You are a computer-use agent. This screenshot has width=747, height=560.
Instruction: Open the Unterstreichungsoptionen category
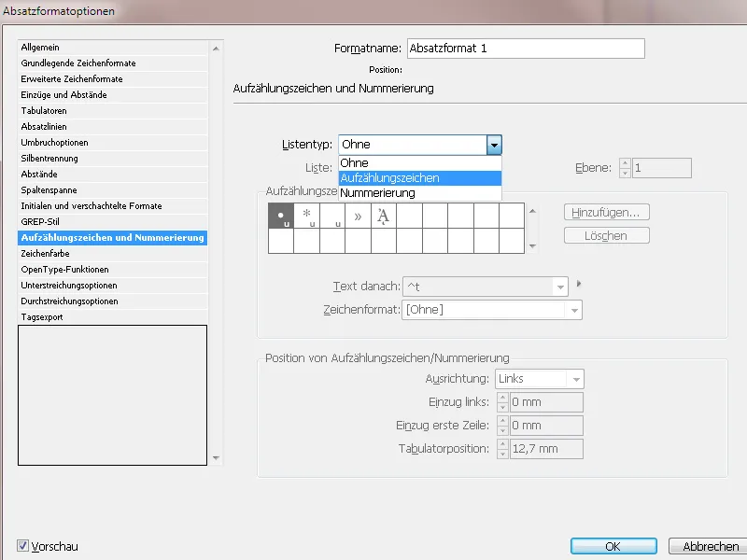(113, 286)
